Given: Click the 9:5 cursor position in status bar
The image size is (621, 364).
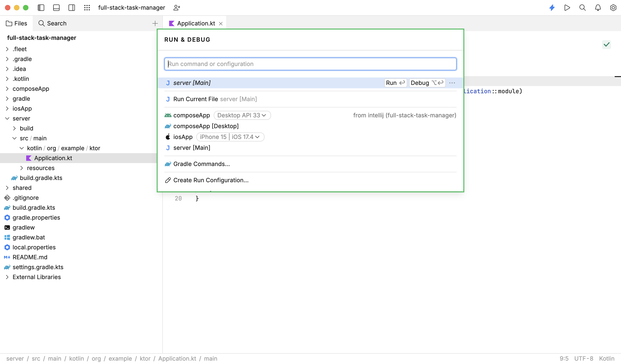Looking at the screenshot, I should coord(564,359).
